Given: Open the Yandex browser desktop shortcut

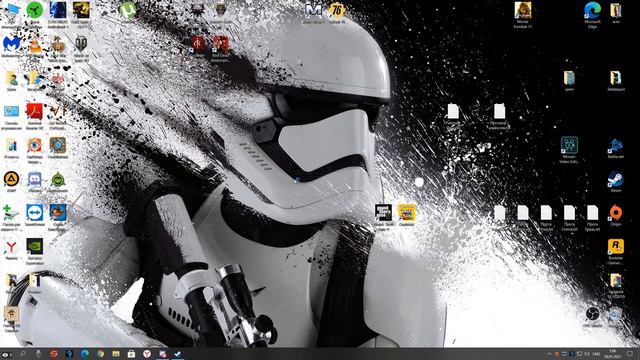Looking at the screenshot, I should (x=11, y=247).
